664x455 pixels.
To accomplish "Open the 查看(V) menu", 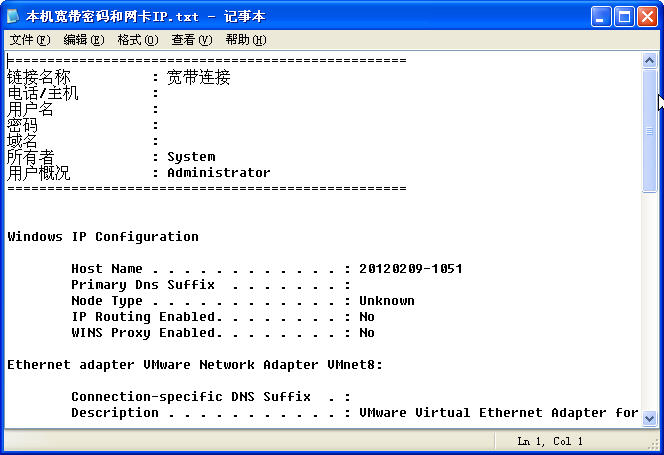I will tap(191, 40).
